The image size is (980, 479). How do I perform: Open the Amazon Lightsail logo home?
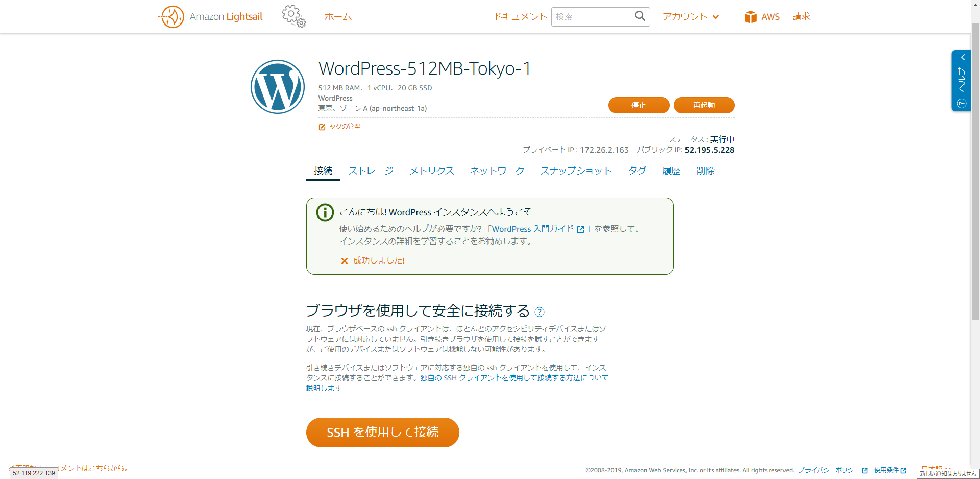coord(210,17)
